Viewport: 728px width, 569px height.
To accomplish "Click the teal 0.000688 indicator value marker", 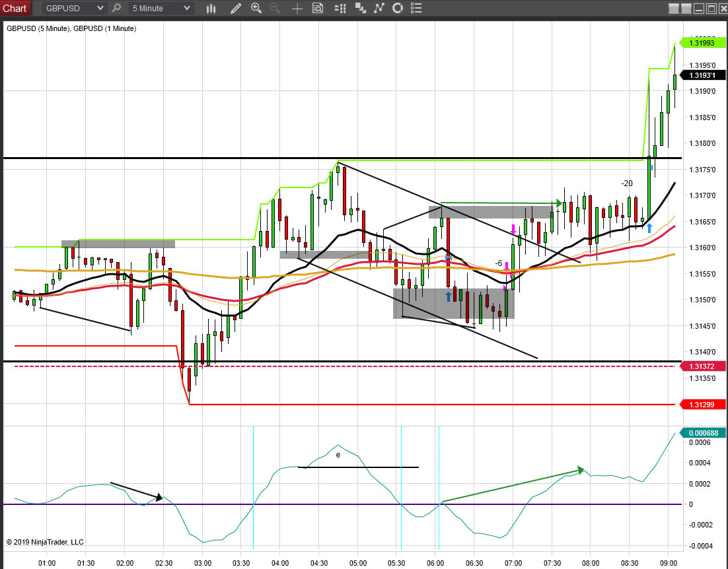I will pyautogui.click(x=703, y=433).
